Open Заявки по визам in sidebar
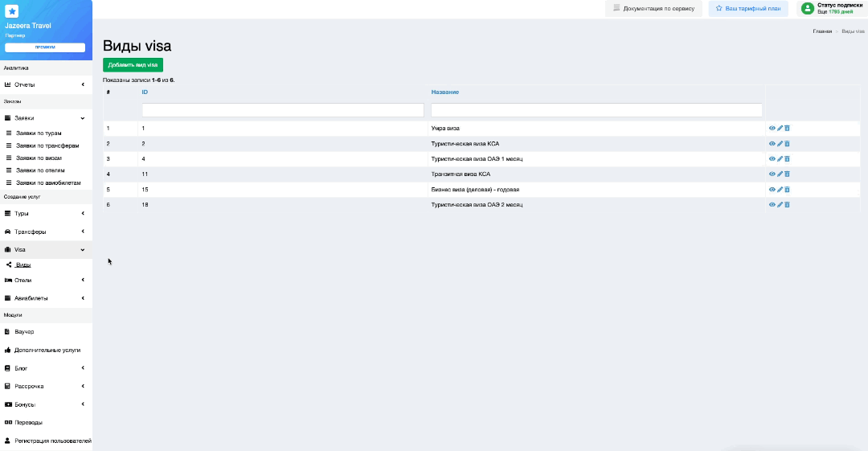This screenshot has height=451, width=868. 39,158
